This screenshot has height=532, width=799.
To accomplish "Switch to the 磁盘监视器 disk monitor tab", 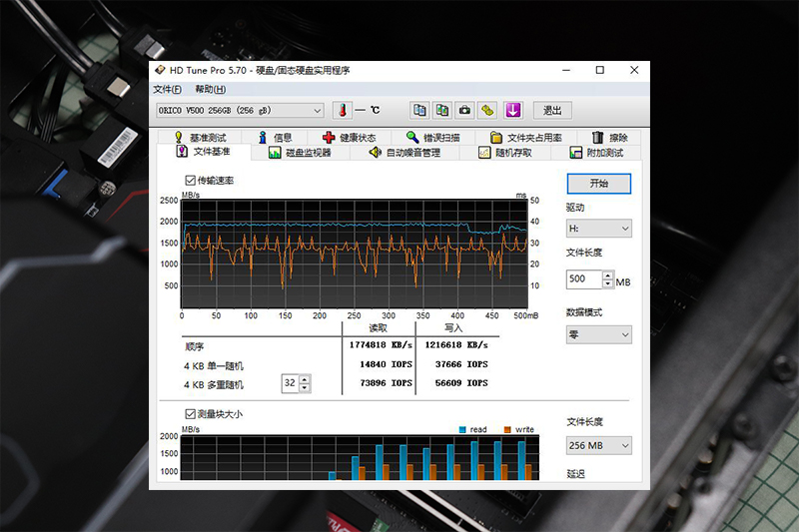I will pyautogui.click(x=301, y=153).
